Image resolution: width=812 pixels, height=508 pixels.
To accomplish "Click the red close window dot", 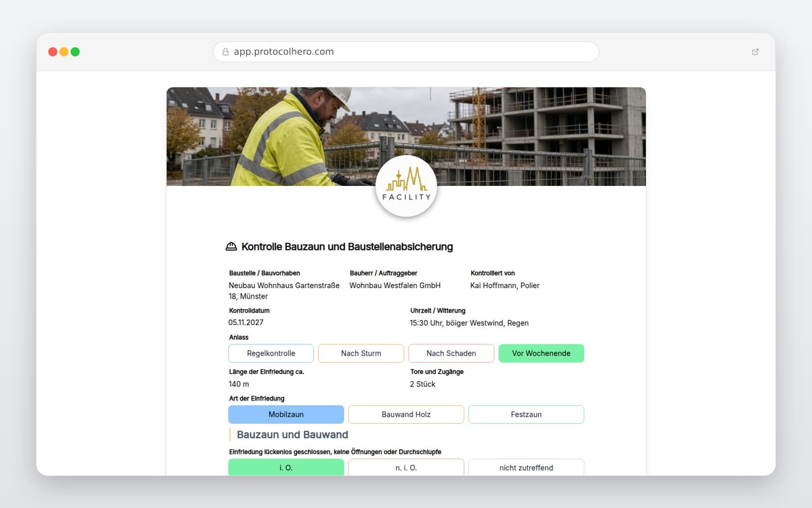I will click(53, 52).
